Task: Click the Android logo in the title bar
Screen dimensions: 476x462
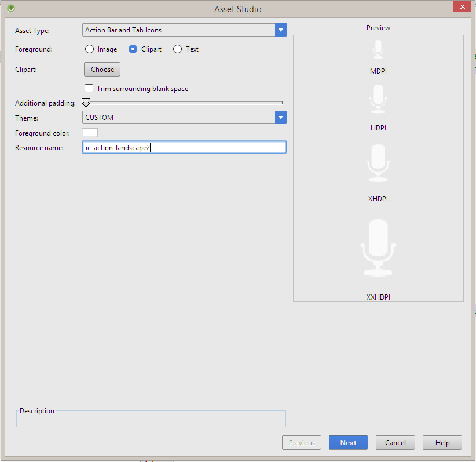Action: click(12, 9)
